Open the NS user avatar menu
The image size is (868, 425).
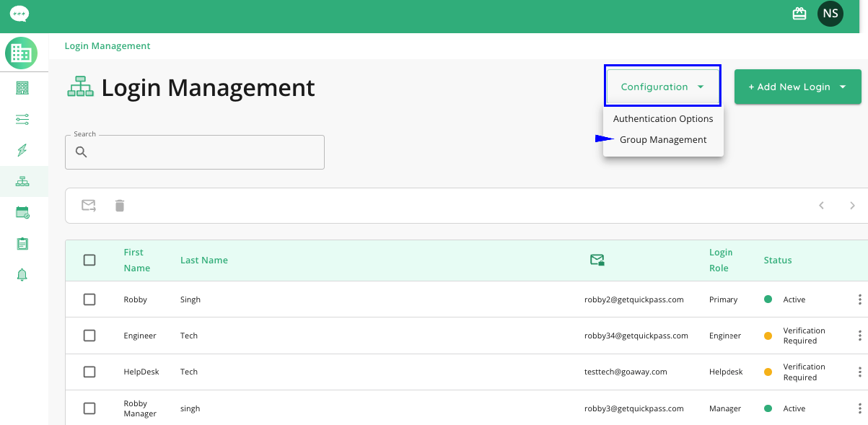pyautogui.click(x=830, y=14)
